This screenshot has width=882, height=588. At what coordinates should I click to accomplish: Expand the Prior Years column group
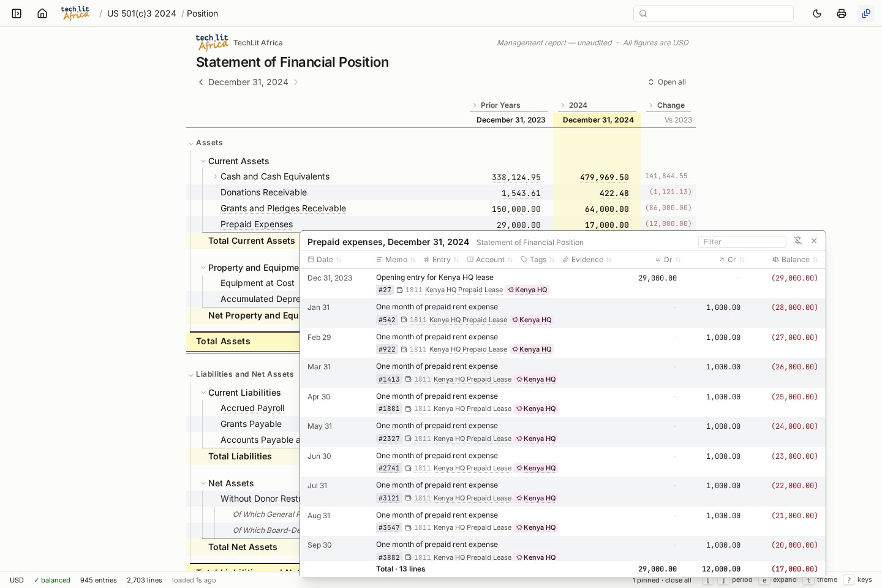(475, 105)
